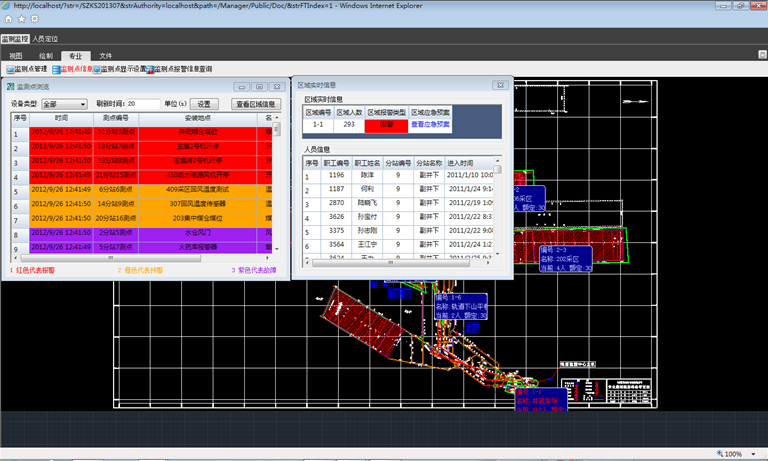Click the 查看区域信息 button
The width and height of the screenshot is (768, 461).
256,104
